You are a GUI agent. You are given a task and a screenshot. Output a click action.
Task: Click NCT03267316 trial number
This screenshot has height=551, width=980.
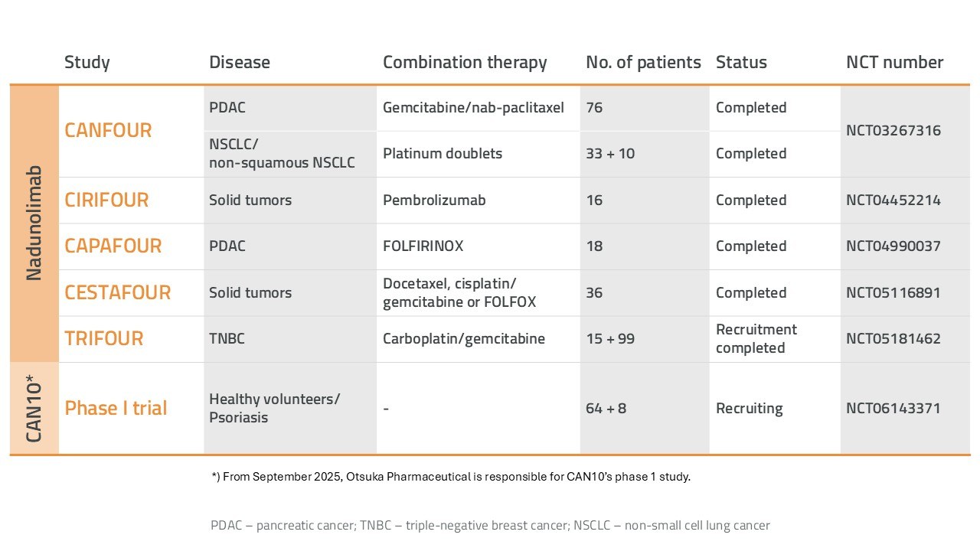(x=893, y=130)
